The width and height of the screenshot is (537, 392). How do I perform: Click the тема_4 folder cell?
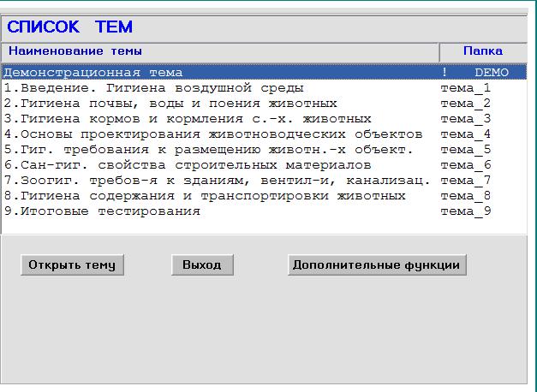coord(465,134)
